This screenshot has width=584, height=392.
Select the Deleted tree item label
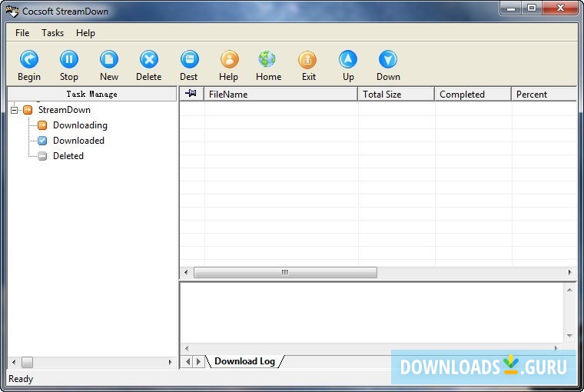coord(68,156)
